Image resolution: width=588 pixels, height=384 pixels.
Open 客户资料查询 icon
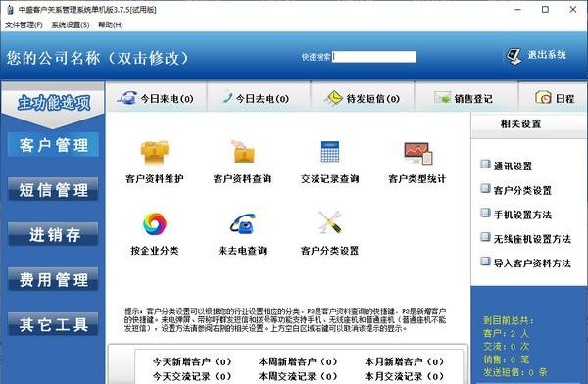point(243,152)
